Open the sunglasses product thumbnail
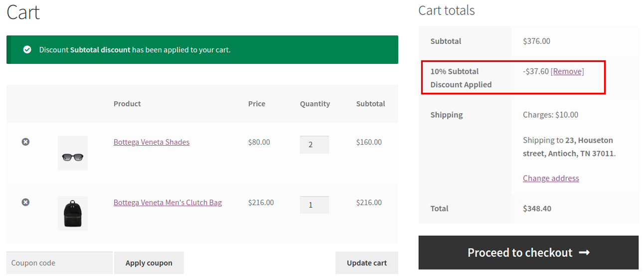 tap(73, 153)
